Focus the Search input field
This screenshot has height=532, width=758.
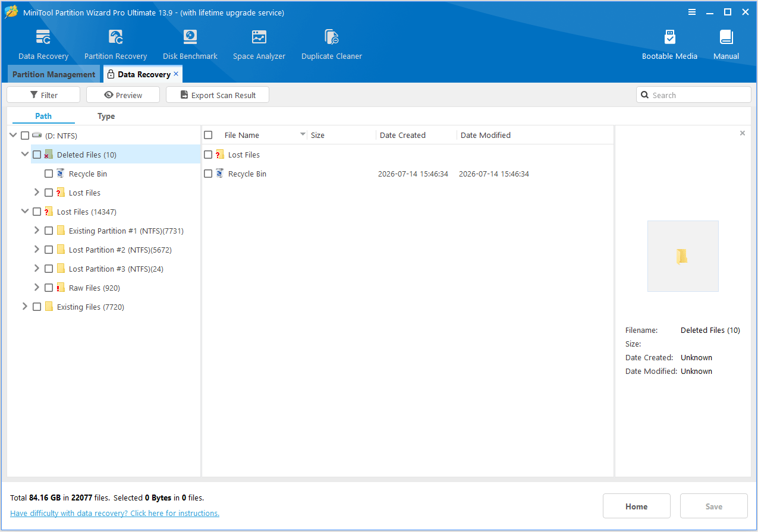694,95
